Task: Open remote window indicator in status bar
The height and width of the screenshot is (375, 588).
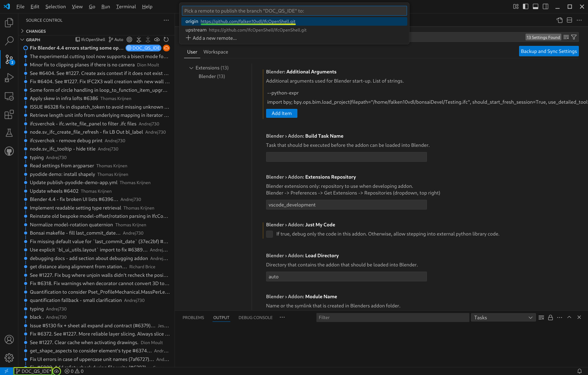Action: coord(6,371)
